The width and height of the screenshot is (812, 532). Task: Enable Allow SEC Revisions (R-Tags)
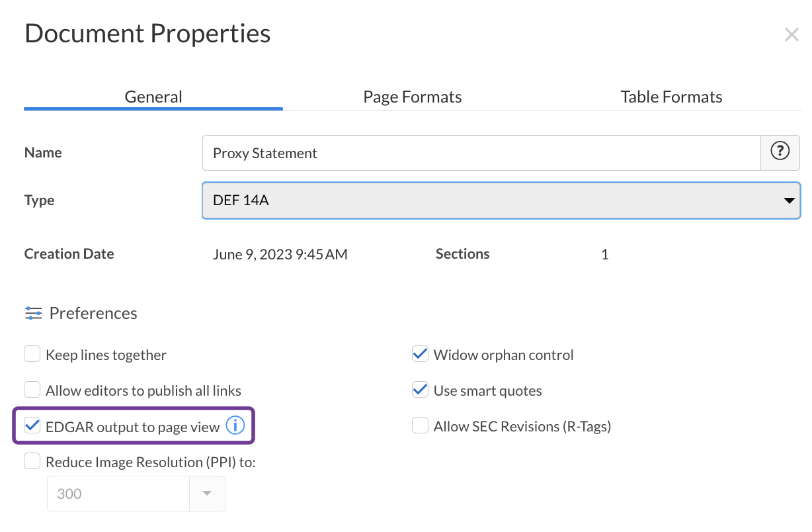tap(420, 425)
